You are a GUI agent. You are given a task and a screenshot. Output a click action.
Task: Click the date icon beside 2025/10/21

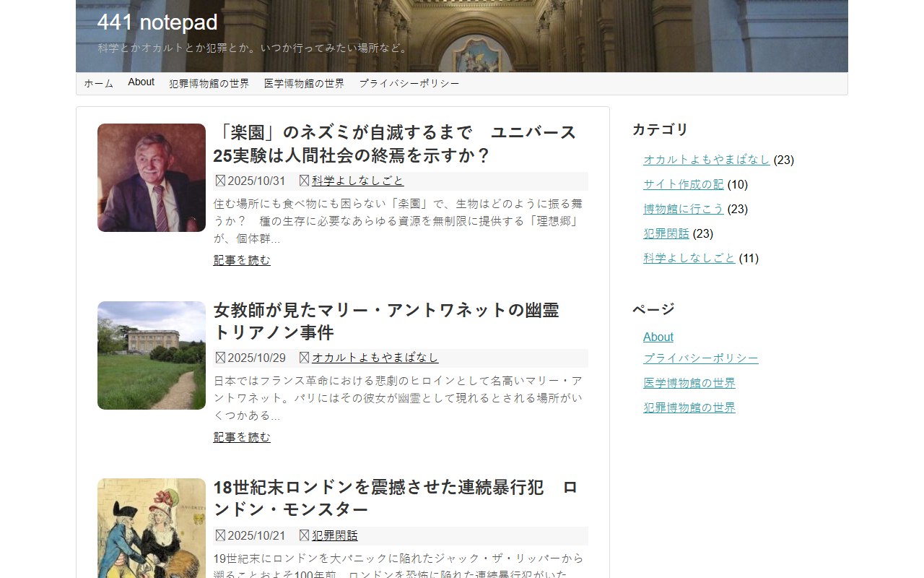[x=221, y=535]
